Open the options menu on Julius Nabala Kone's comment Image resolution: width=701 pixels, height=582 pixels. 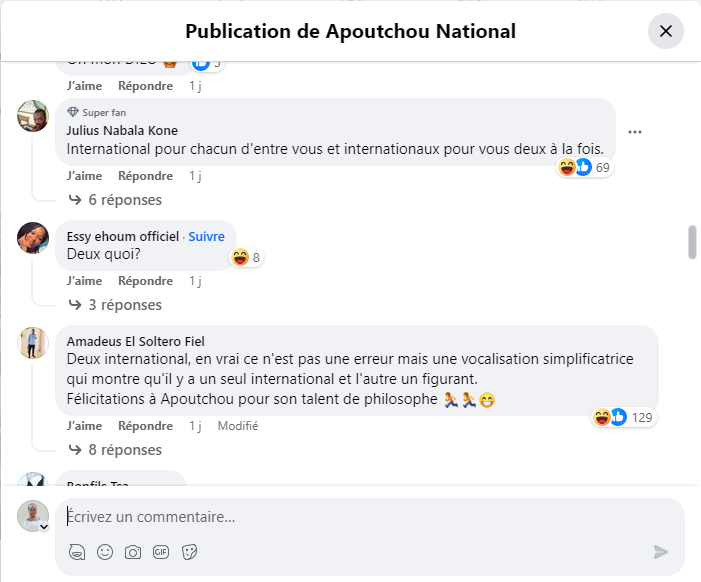coord(635,132)
